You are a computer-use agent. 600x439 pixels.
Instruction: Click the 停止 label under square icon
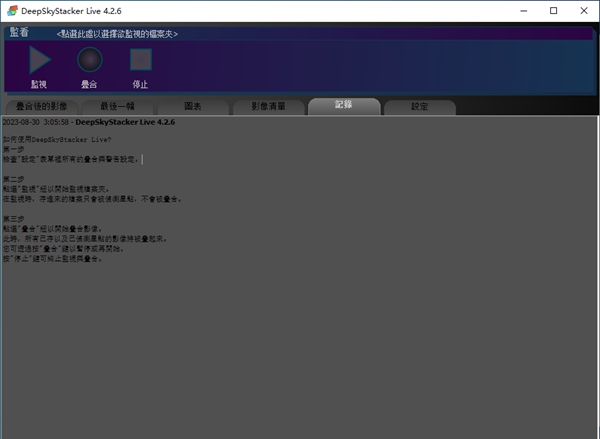click(x=140, y=84)
